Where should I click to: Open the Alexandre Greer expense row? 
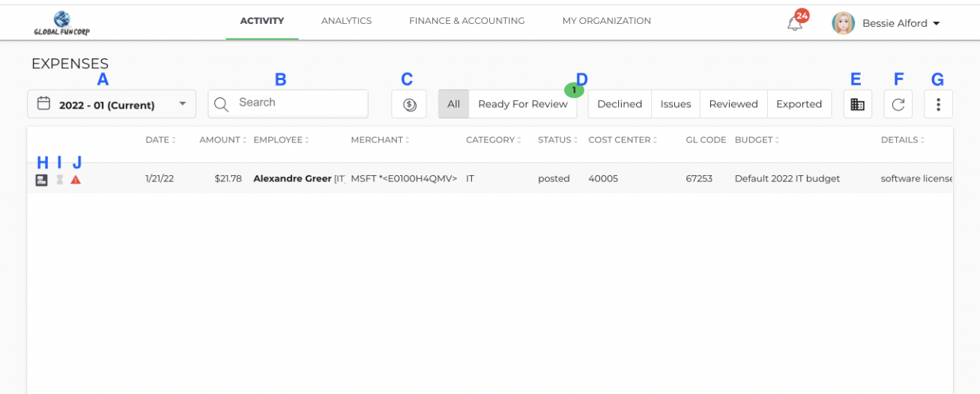[x=490, y=179]
